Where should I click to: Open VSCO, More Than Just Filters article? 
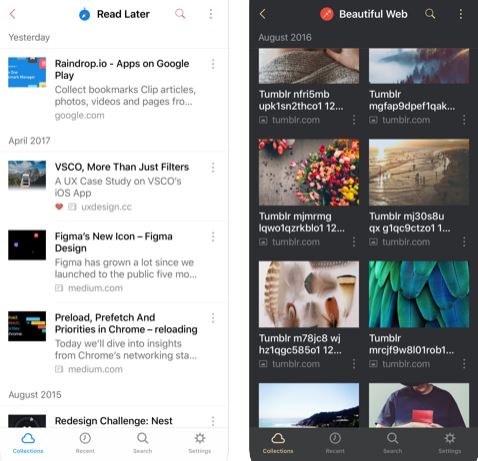pyautogui.click(x=122, y=167)
